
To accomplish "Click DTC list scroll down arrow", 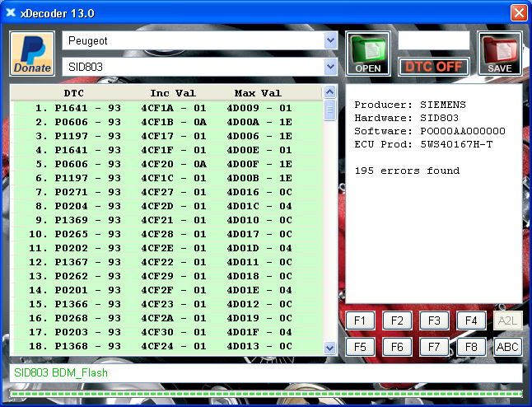I will [329, 348].
